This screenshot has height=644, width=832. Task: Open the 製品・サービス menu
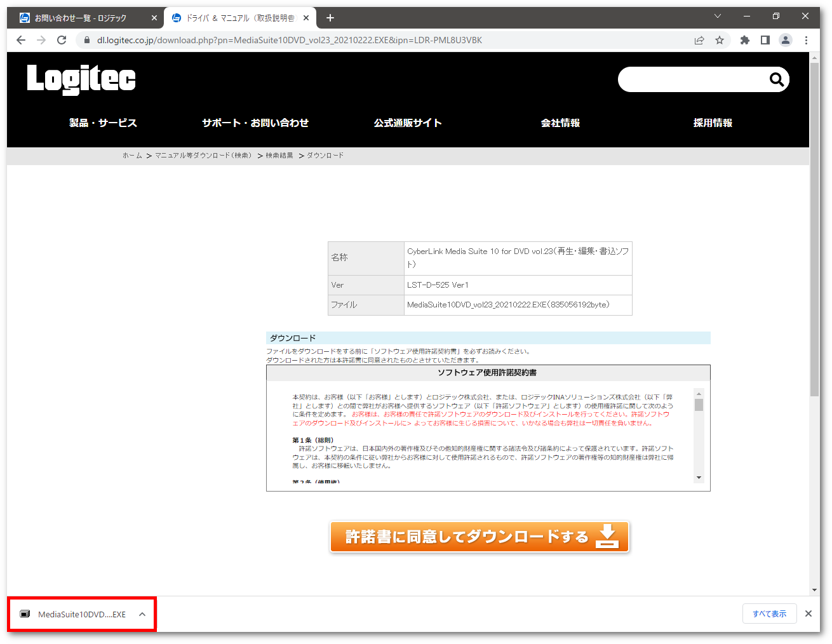coord(103,123)
